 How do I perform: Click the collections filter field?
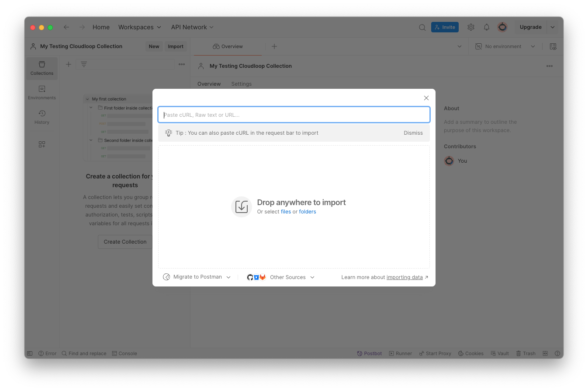[x=125, y=64]
